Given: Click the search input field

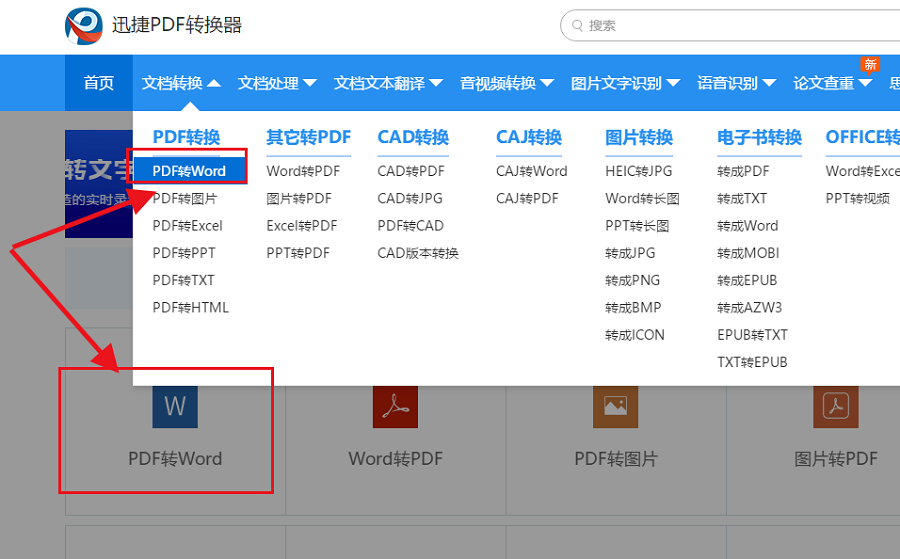Looking at the screenshot, I should coord(730,26).
